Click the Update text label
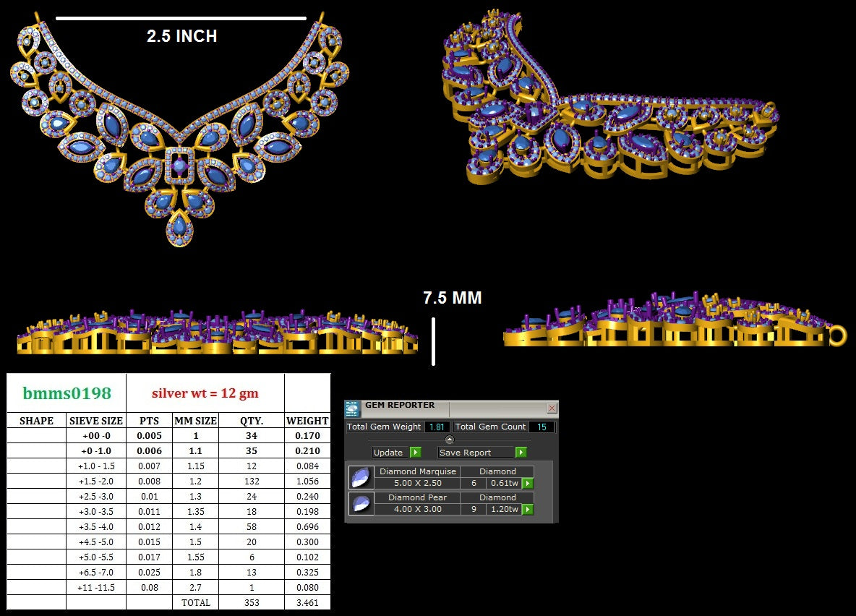This screenshot has height=616, width=856. [x=388, y=453]
